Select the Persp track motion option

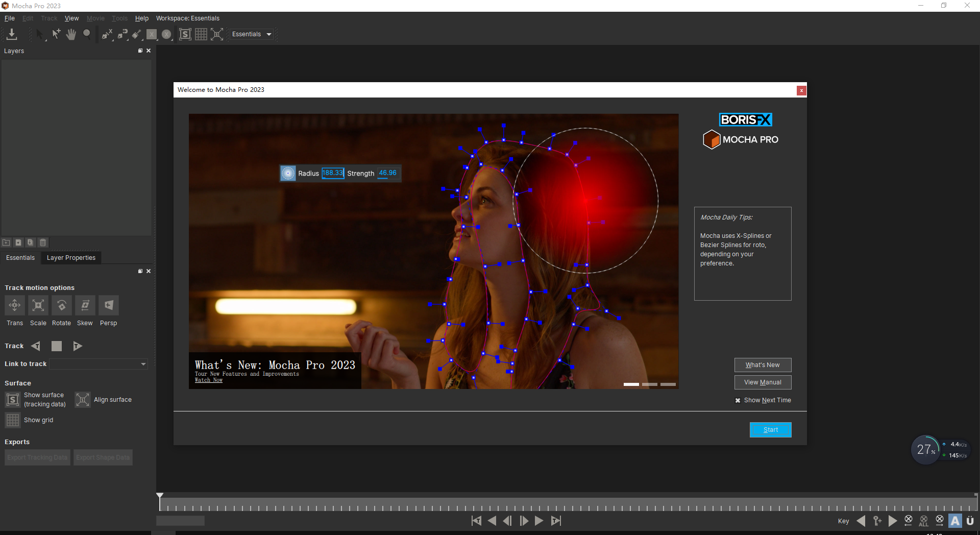108,305
